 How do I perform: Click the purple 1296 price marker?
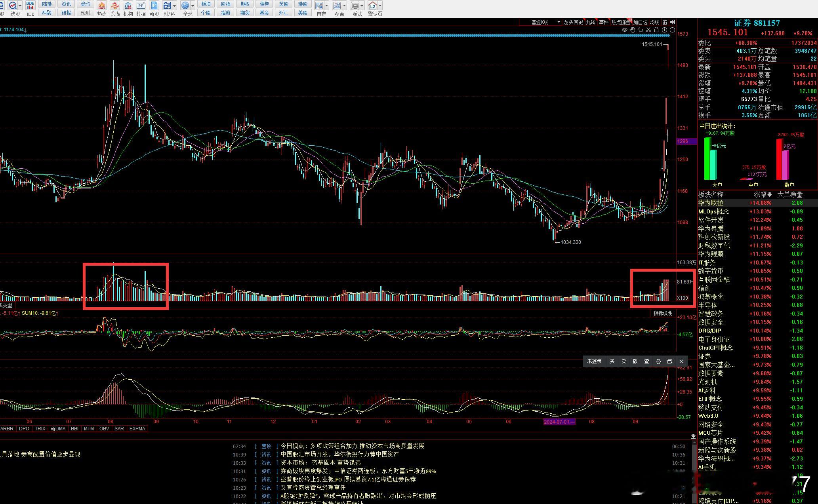687,141
